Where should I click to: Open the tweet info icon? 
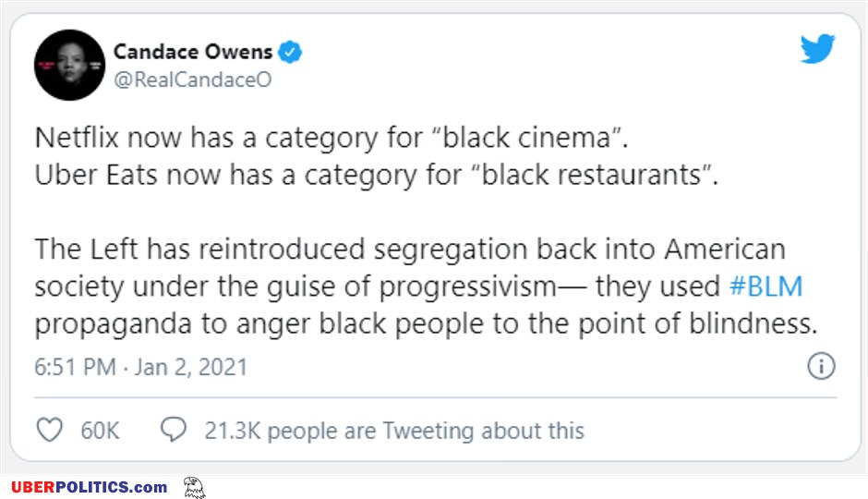pos(821,366)
